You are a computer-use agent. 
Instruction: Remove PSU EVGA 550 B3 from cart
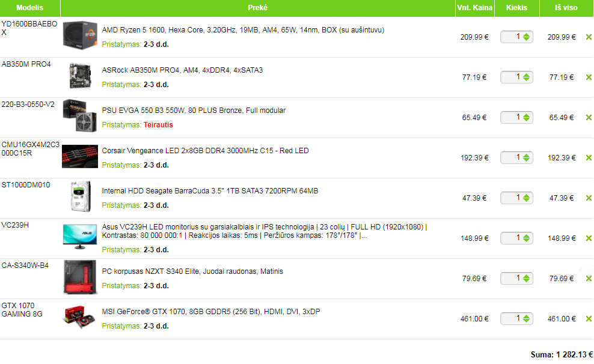coord(589,118)
